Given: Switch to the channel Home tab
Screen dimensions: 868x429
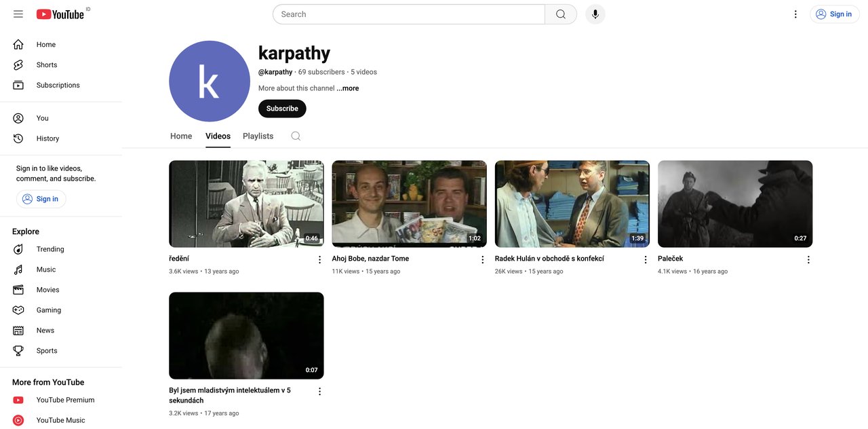Looking at the screenshot, I should click(x=181, y=136).
